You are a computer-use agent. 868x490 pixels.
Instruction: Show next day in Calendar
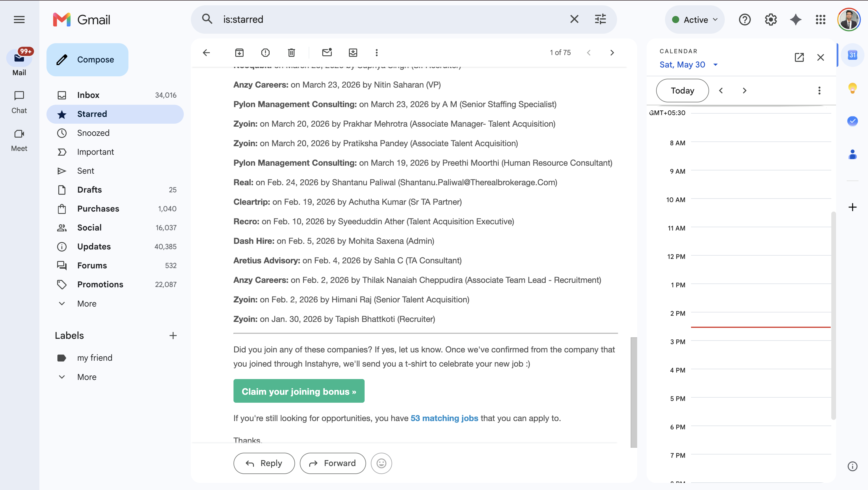click(x=745, y=91)
